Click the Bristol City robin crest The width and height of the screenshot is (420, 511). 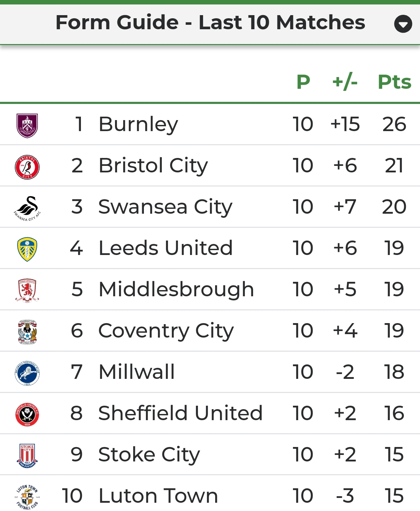27,167
